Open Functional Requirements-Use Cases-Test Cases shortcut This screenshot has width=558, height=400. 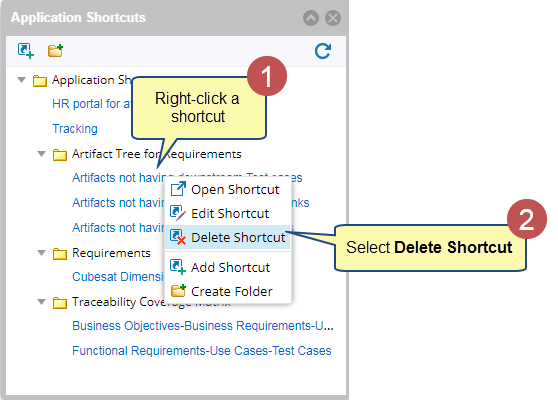click(x=202, y=351)
